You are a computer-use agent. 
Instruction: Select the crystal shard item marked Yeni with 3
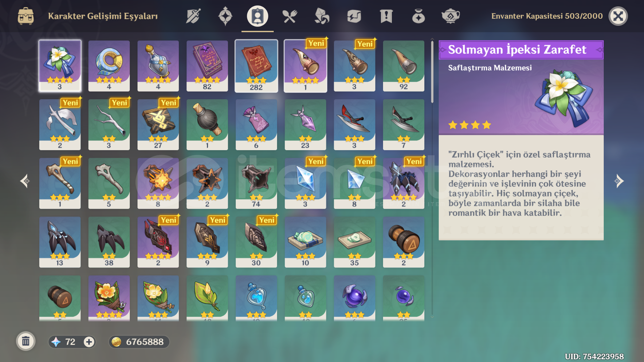click(x=305, y=183)
